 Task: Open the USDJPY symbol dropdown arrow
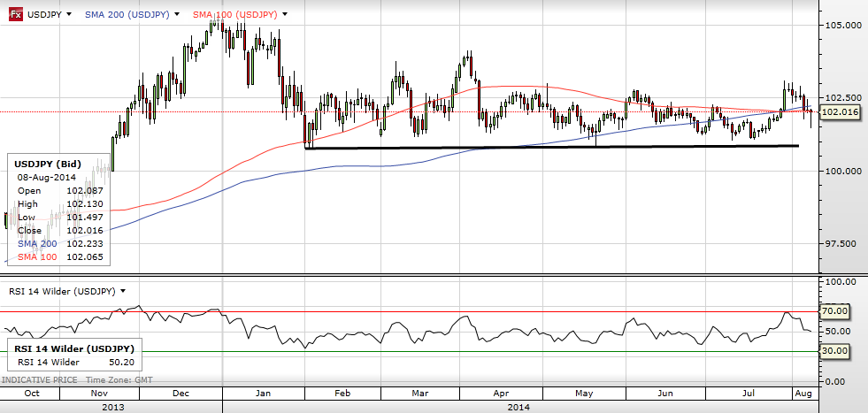[69, 14]
